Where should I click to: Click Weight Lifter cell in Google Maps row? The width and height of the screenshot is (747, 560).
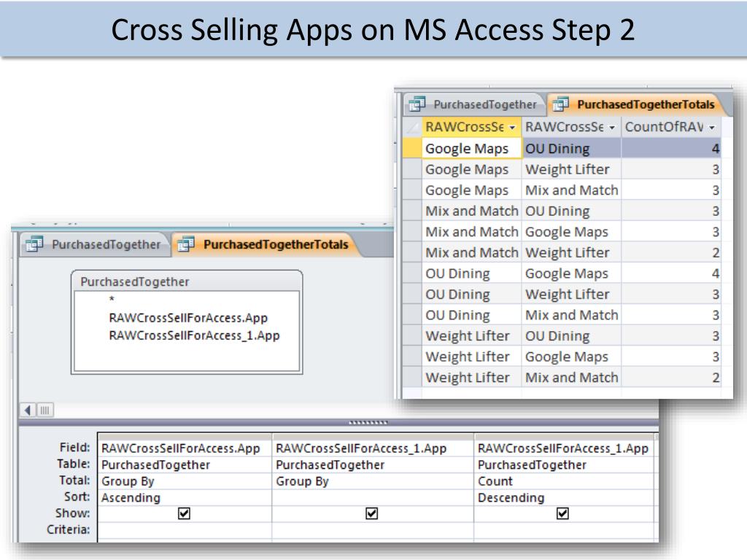coord(571,169)
